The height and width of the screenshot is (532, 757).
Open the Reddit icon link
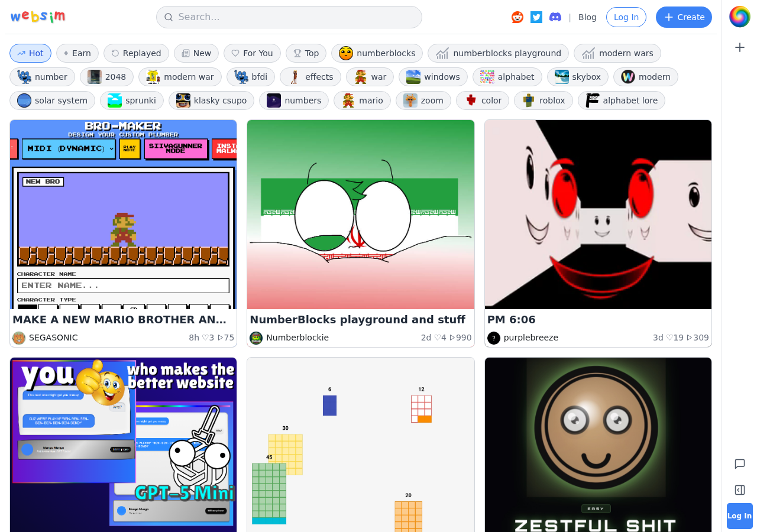coord(517,17)
